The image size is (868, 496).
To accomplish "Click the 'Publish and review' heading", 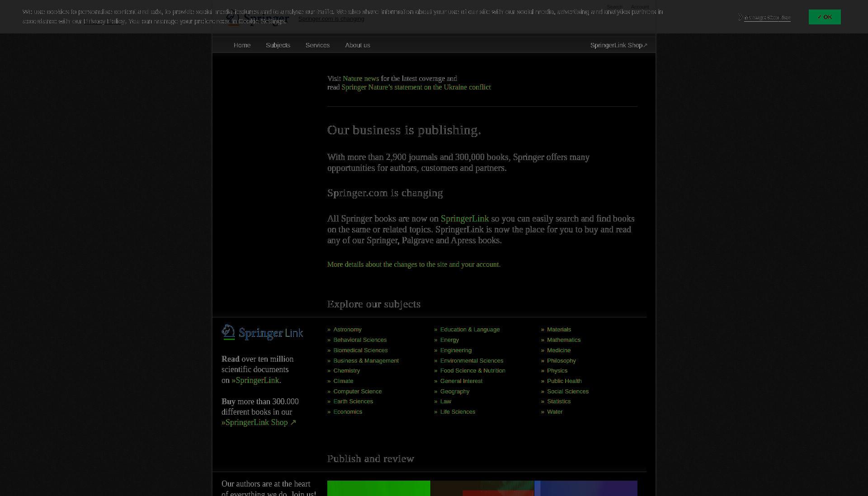I will tap(371, 459).
